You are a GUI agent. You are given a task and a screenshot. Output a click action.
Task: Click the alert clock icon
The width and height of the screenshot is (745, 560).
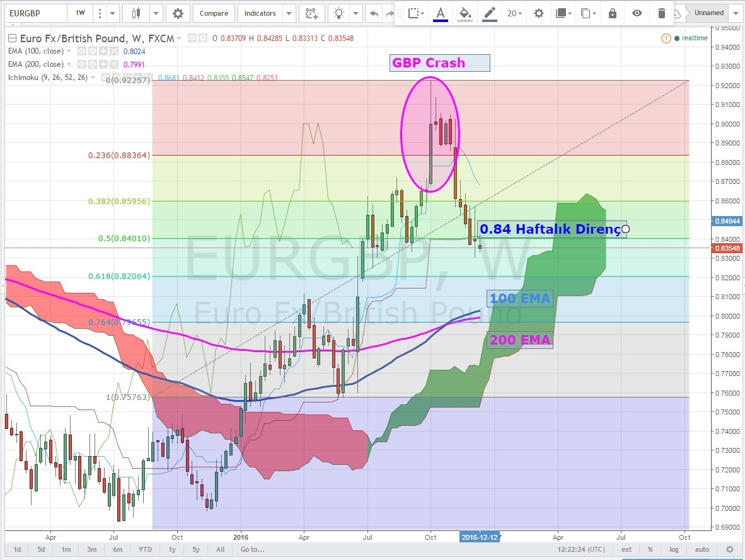pyautogui.click(x=311, y=13)
